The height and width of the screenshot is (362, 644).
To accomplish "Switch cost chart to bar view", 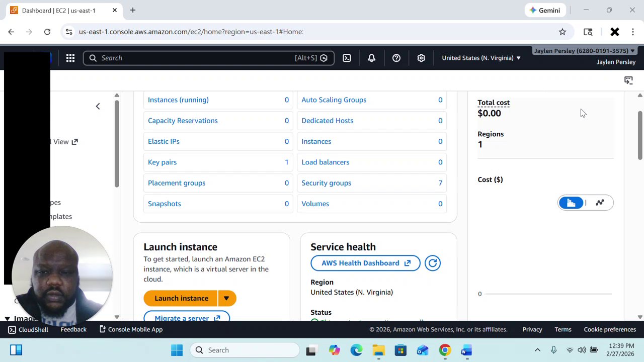I will coord(571,203).
